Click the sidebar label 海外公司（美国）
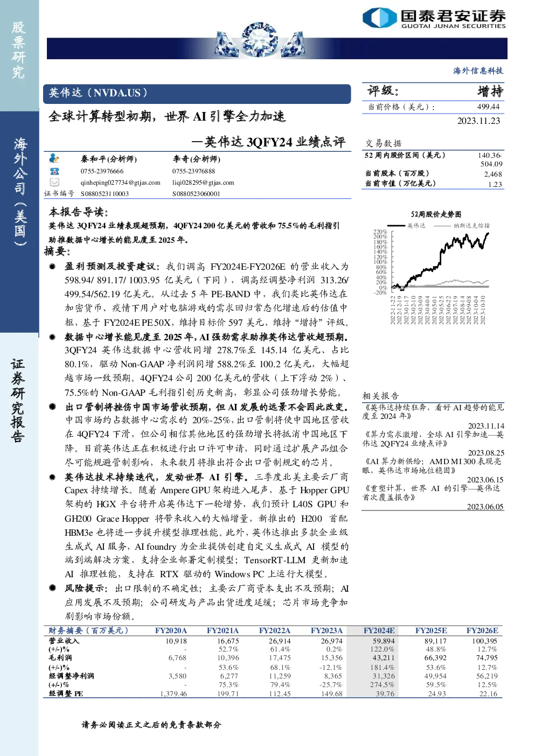The height and width of the screenshot is (756, 535). pyautogui.click(x=20, y=192)
